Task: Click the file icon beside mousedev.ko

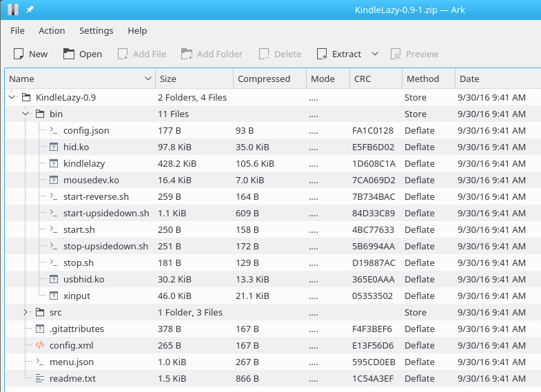Action: [x=54, y=180]
